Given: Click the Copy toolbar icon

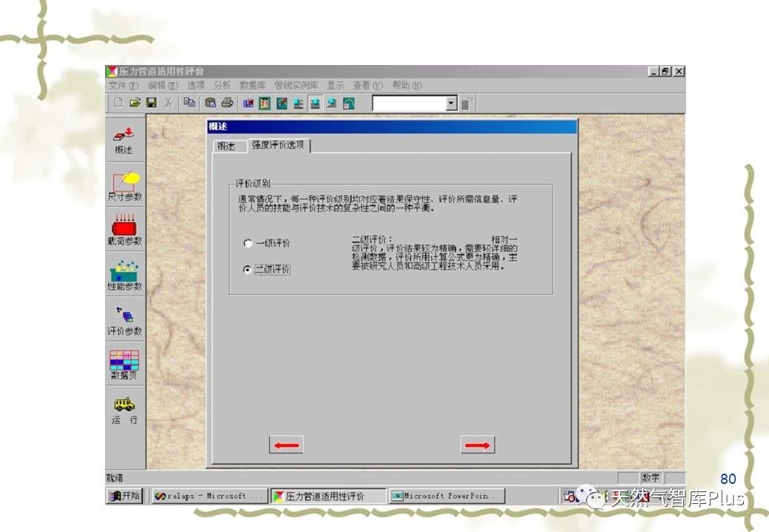Looking at the screenshot, I should [189, 103].
